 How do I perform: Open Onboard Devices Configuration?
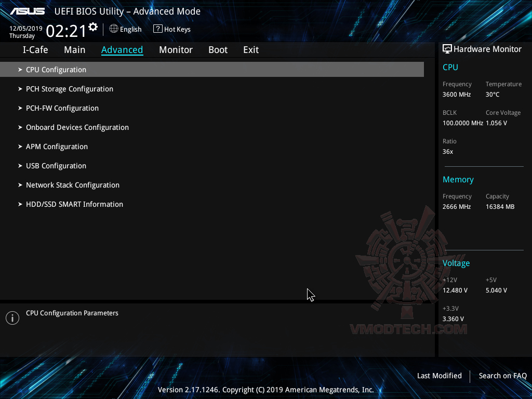(x=77, y=127)
